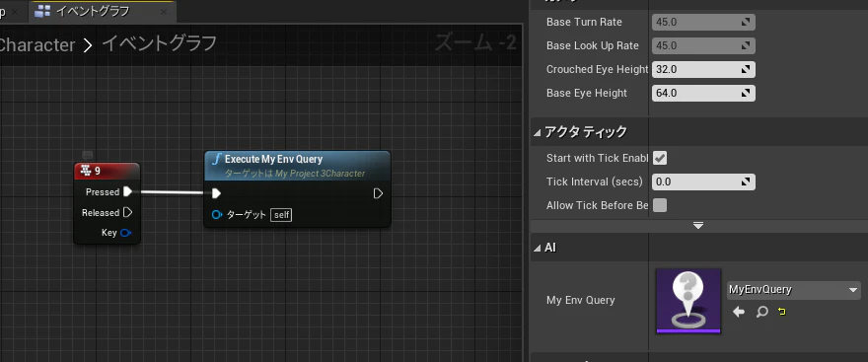Use selected asset arrow for My Env Query
This screenshot has width=868, height=362.
[739, 312]
